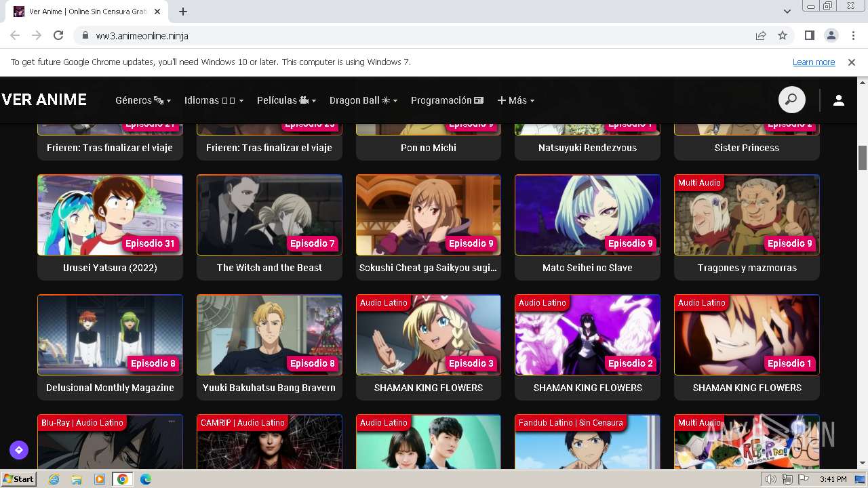Click the purple floating round button
The height and width of the screenshot is (488, 868).
coord(19,449)
